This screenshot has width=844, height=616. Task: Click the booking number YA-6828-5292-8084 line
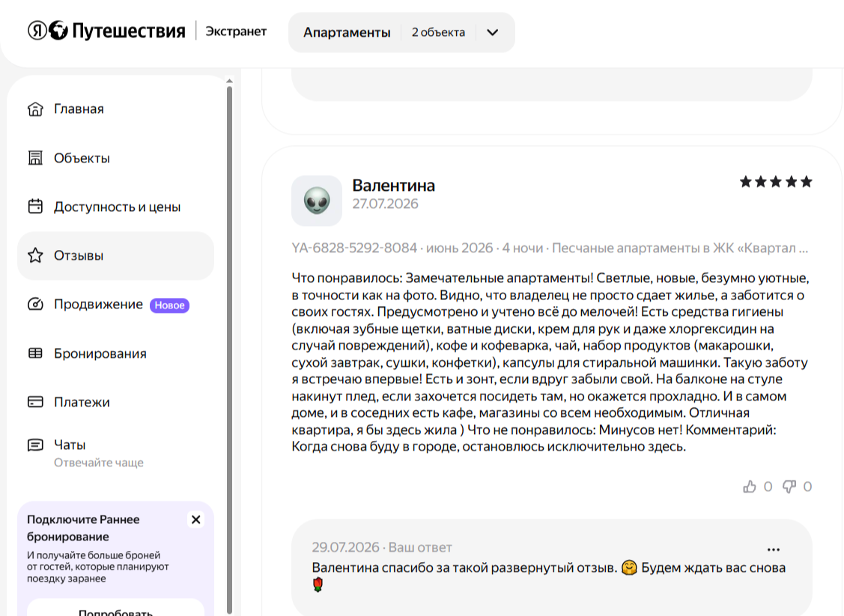(x=550, y=248)
